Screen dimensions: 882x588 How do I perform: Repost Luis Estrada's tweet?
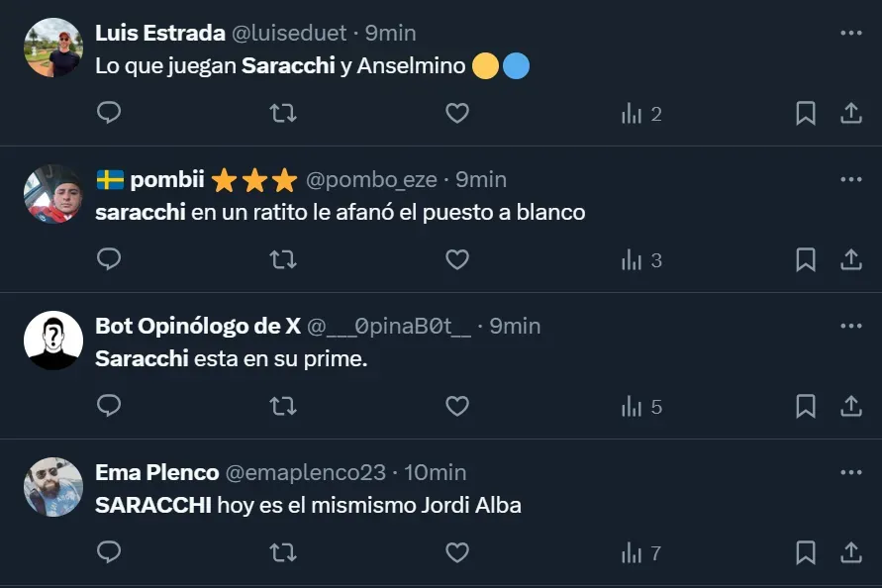(x=283, y=114)
